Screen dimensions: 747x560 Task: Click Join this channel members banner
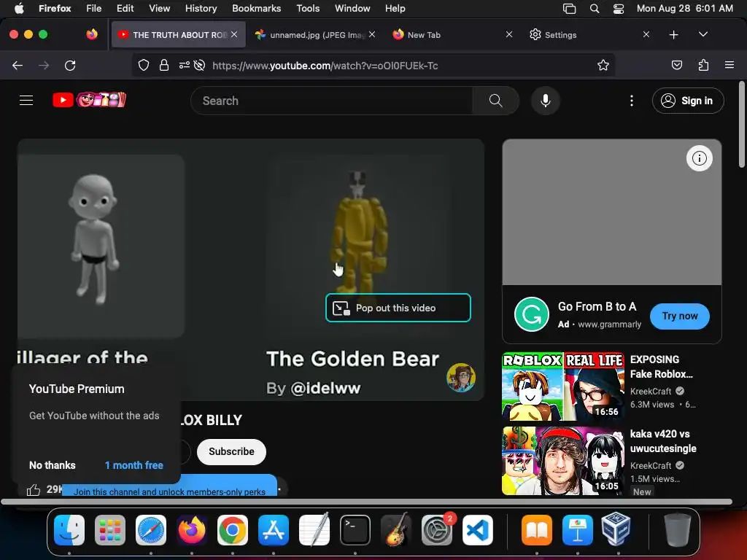[x=169, y=486]
